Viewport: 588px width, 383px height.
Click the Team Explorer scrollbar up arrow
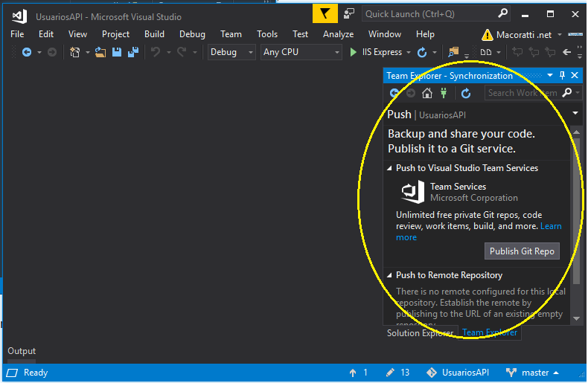click(x=576, y=132)
